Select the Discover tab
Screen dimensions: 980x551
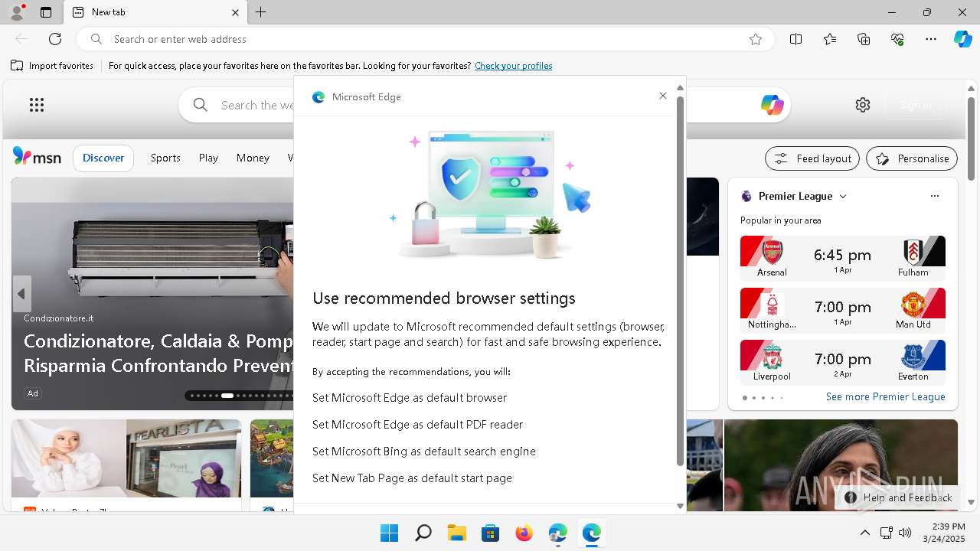point(103,158)
